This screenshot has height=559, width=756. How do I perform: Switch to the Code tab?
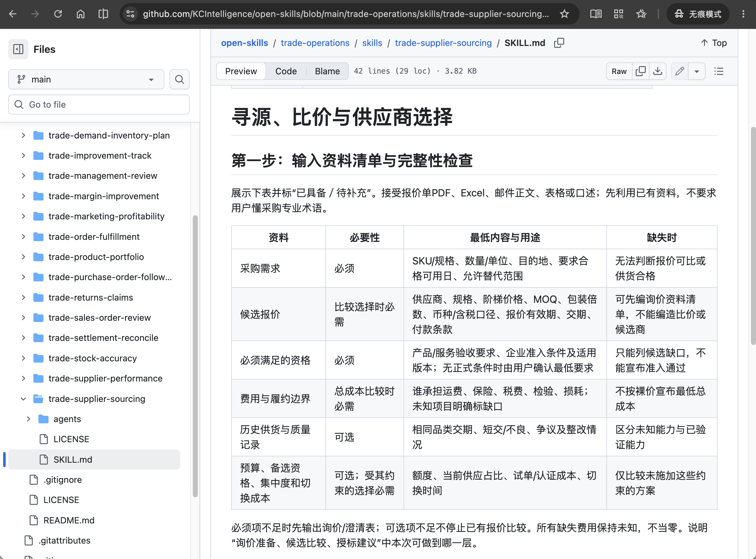[x=286, y=71]
